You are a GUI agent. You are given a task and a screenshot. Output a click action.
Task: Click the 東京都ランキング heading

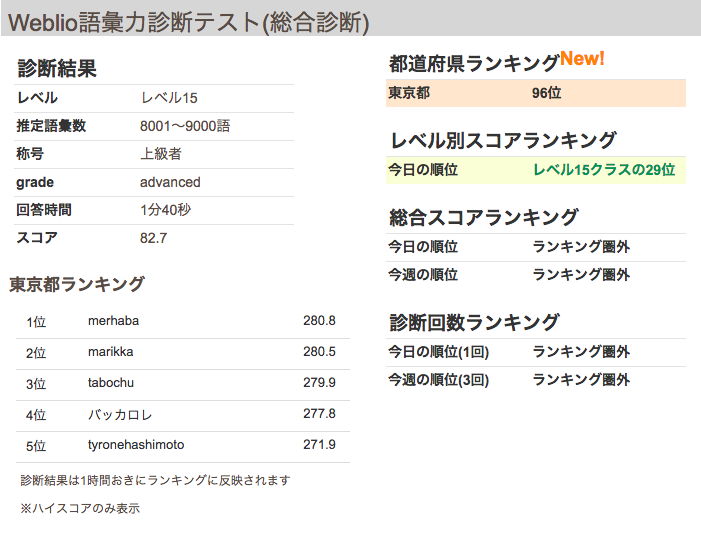click(x=77, y=284)
